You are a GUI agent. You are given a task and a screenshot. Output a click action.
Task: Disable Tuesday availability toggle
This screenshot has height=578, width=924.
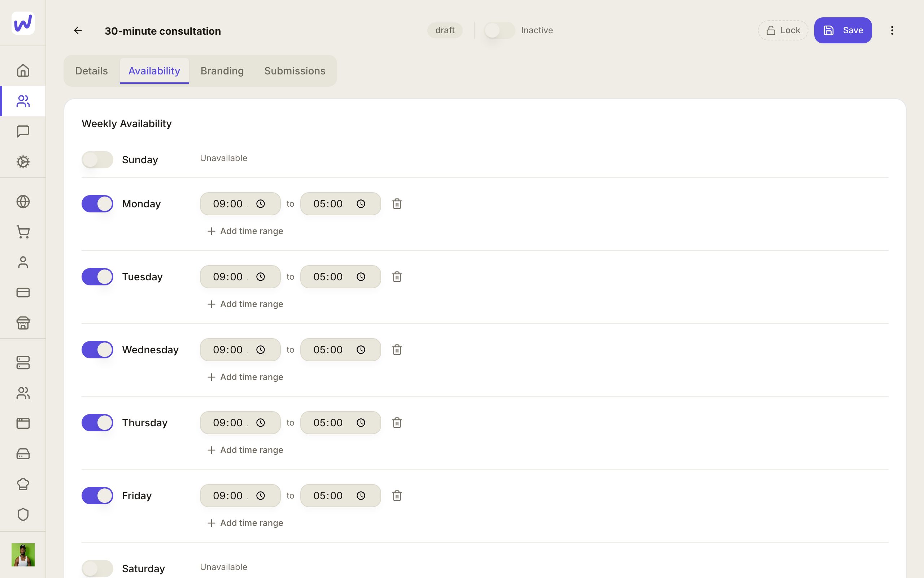click(97, 277)
